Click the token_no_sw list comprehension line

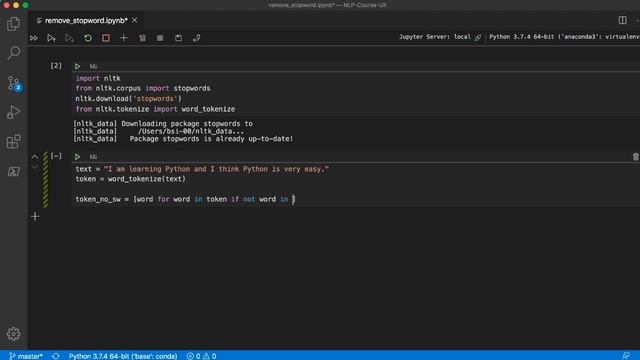pos(185,199)
